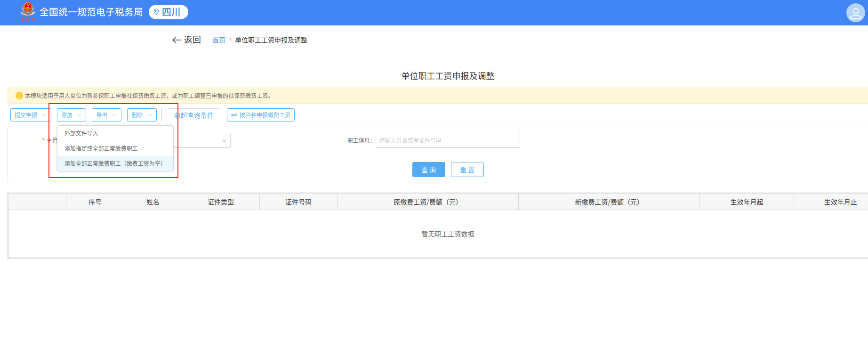Click the tax bureau emblem logo
This screenshot has height=348, width=868.
(x=28, y=11)
